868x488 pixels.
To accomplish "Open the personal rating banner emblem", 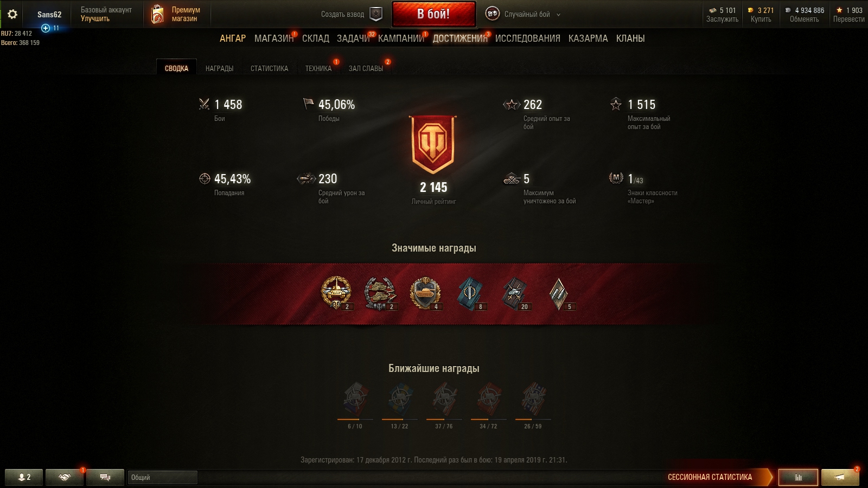I will 433,145.
